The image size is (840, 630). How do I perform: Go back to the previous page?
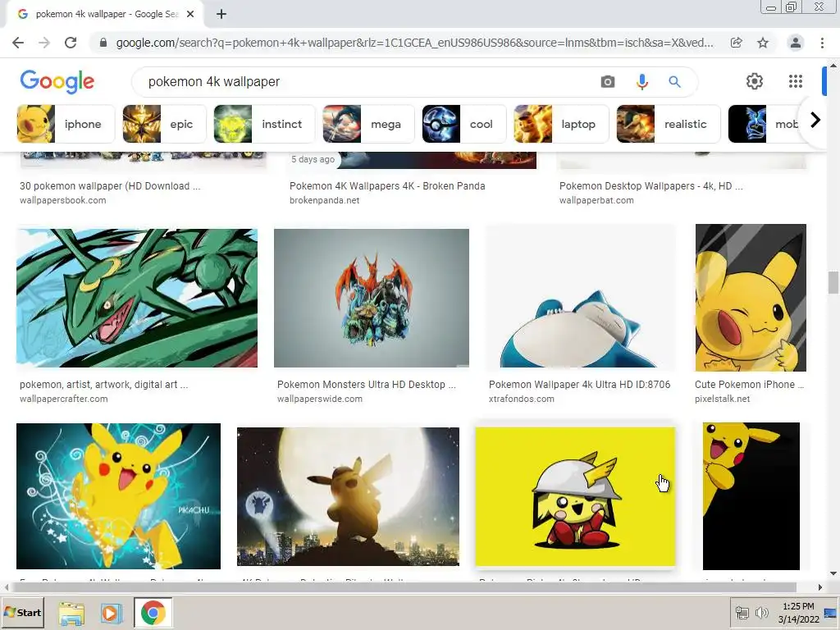pyautogui.click(x=18, y=43)
